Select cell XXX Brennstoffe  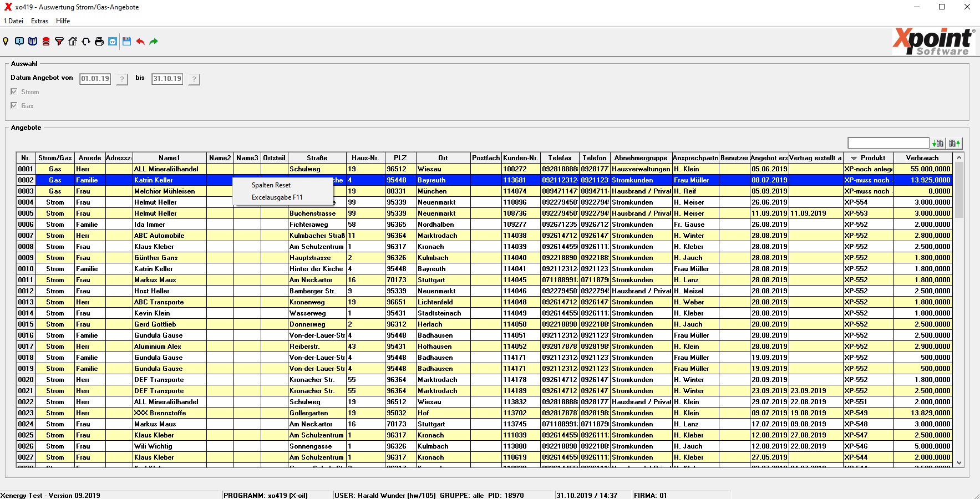[169, 413]
